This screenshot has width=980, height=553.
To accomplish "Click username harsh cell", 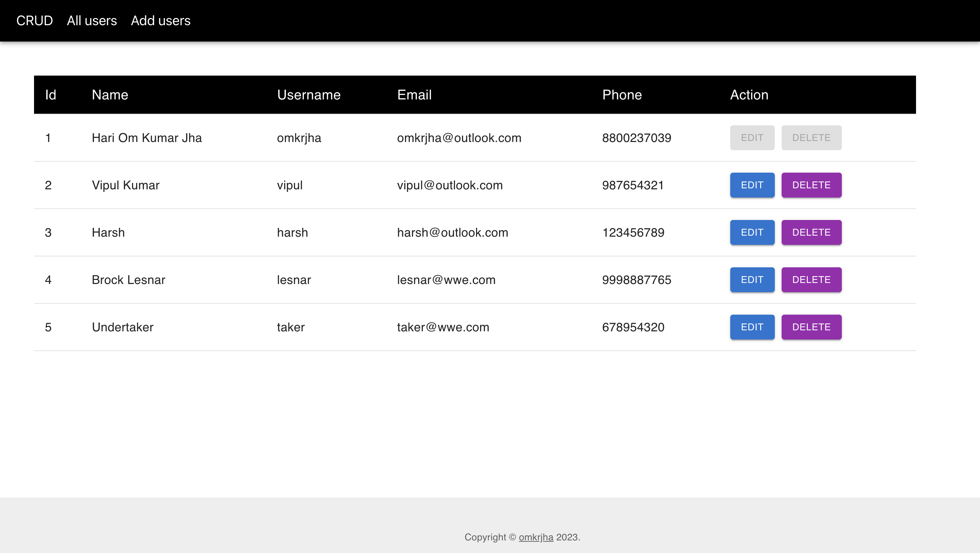I will point(293,233).
